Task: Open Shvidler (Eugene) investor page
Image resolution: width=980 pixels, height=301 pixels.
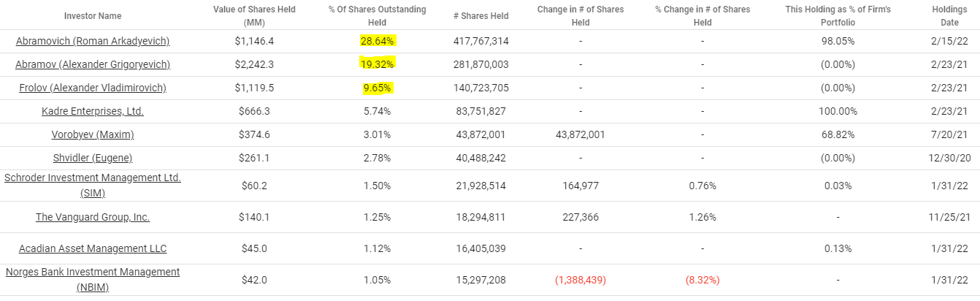Action: [x=93, y=158]
